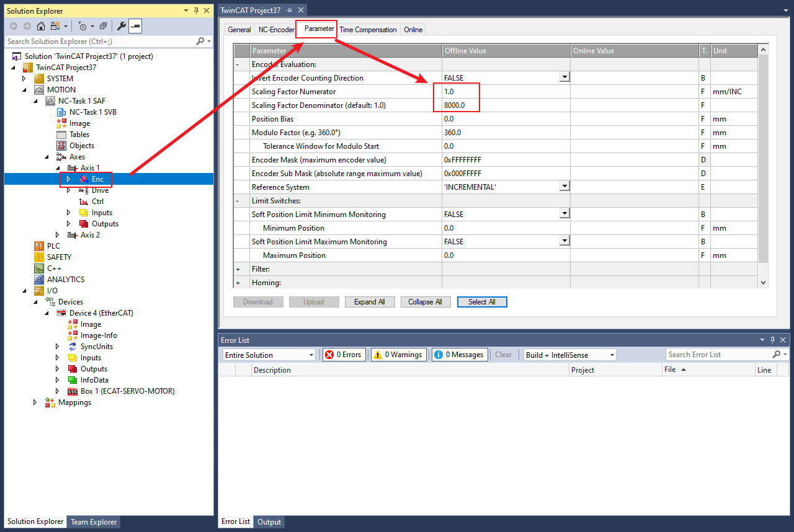794x532 pixels.
Task: Click the Clear button in Error List
Action: [504, 355]
